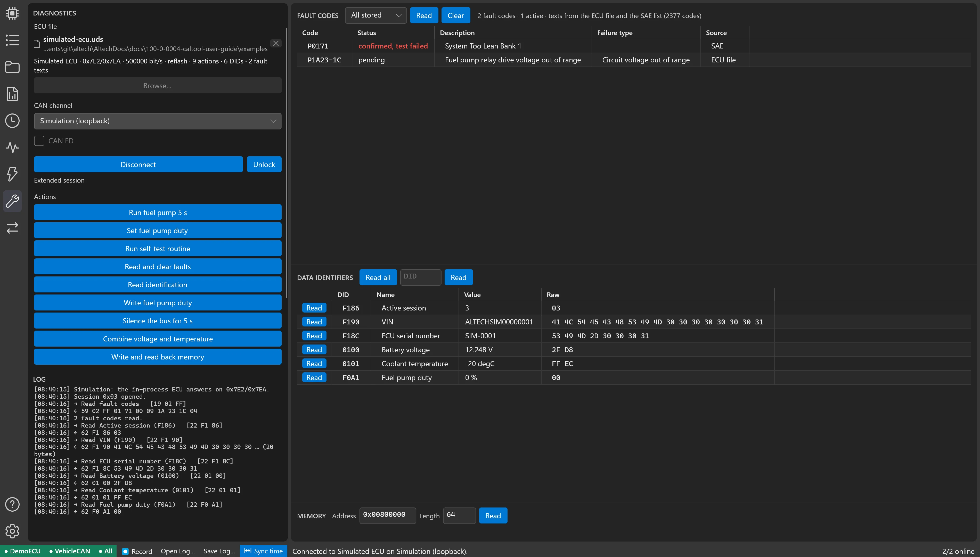Select the wrench diagnostics sidebar icon
Viewport: 980px width, 557px height.
tap(12, 201)
